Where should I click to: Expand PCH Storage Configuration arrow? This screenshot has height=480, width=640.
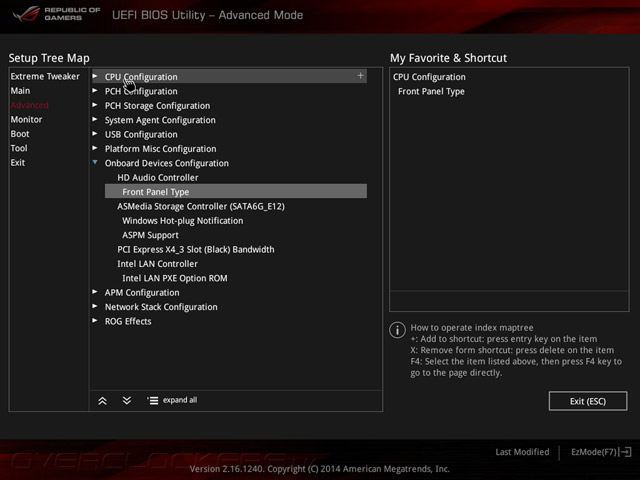coord(95,105)
